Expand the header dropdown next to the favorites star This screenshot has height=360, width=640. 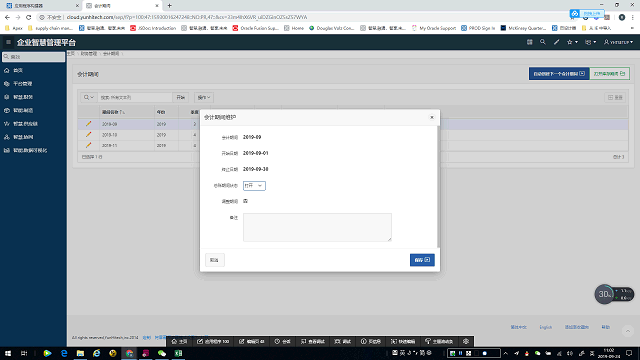[x=591, y=42]
